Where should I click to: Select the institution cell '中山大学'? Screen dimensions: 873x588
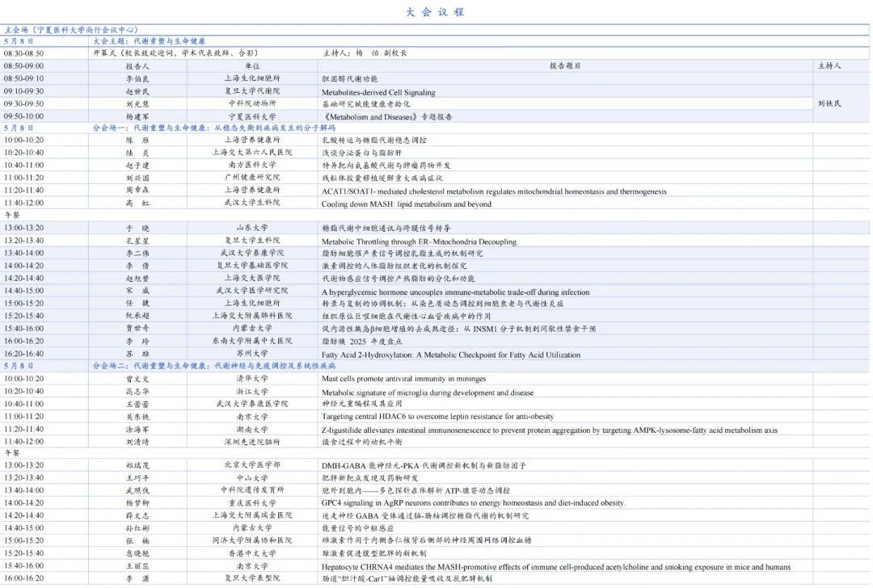(252, 478)
